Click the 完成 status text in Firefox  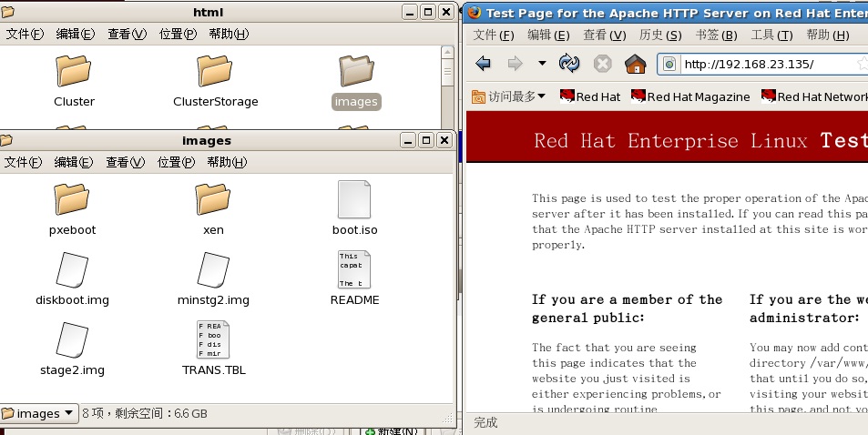coord(485,423)
